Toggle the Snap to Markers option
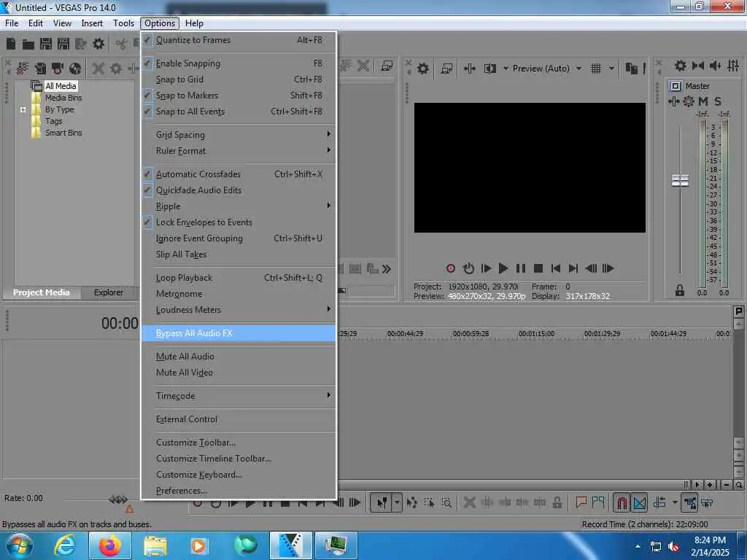The image size is (747, 560). [x=239, y=96]
